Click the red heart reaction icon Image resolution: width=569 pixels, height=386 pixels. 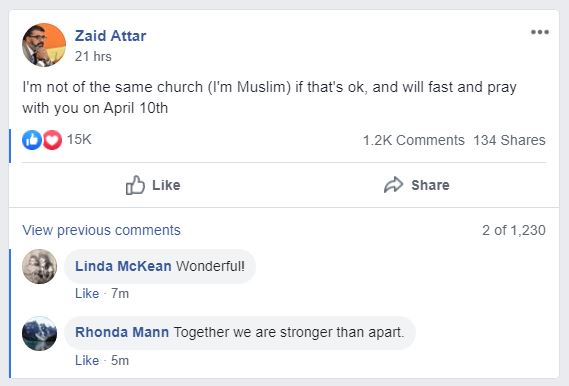tap(53, 140)
